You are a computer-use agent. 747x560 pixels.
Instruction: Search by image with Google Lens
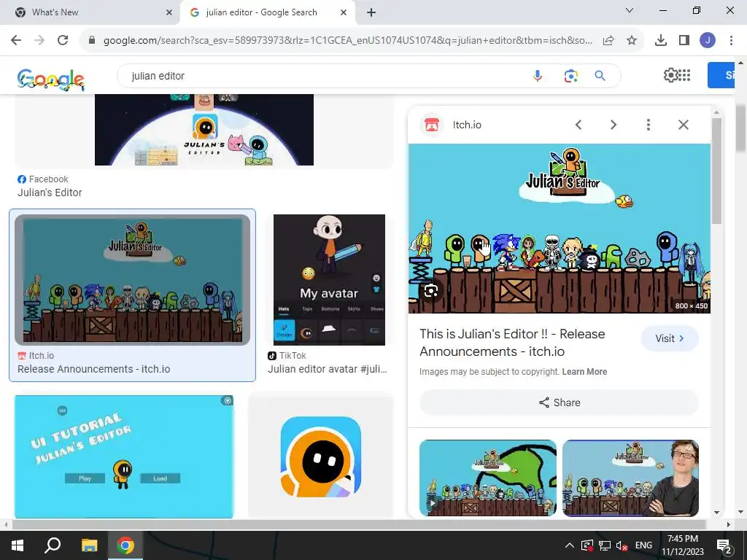[570, 76]
